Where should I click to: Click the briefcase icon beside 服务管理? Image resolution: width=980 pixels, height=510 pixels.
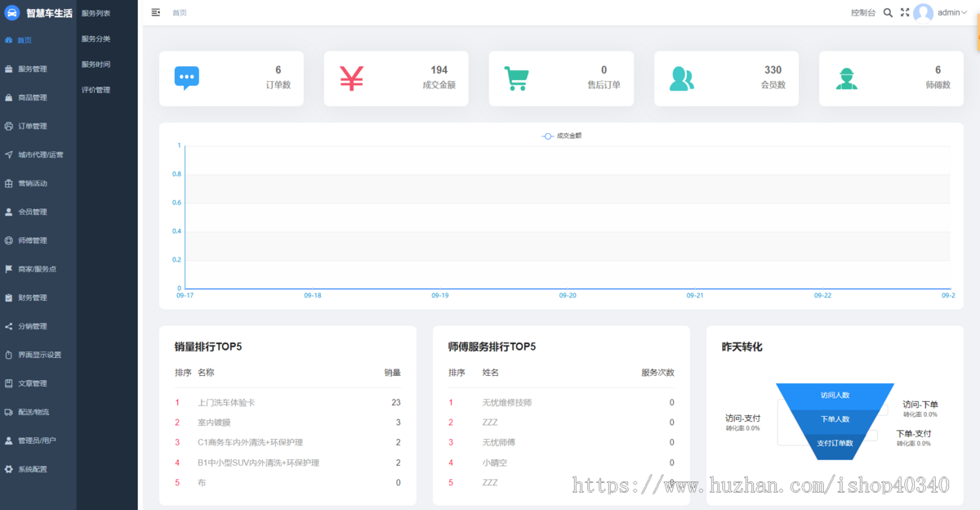coord(9,69)
